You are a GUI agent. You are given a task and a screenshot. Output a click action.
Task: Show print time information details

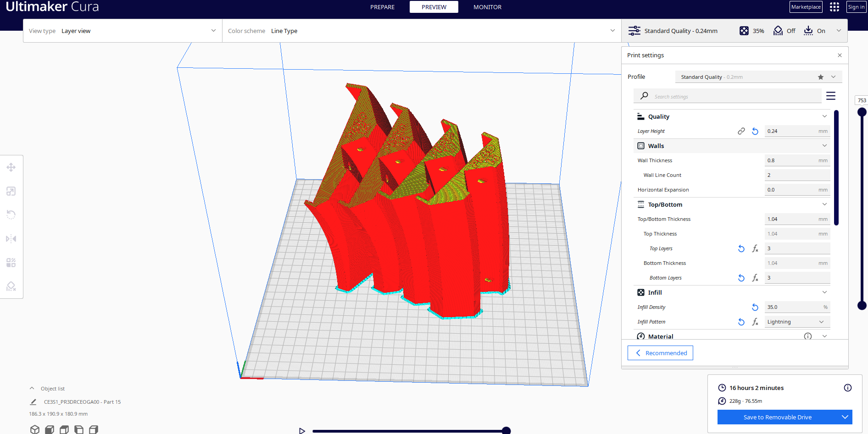[x=848, y=388]
